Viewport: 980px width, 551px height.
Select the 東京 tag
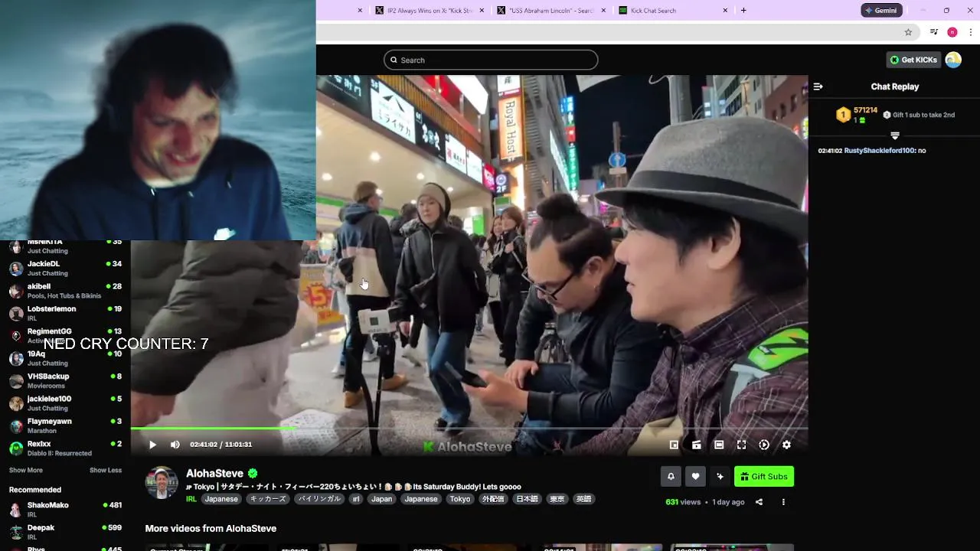pos(557,499)
